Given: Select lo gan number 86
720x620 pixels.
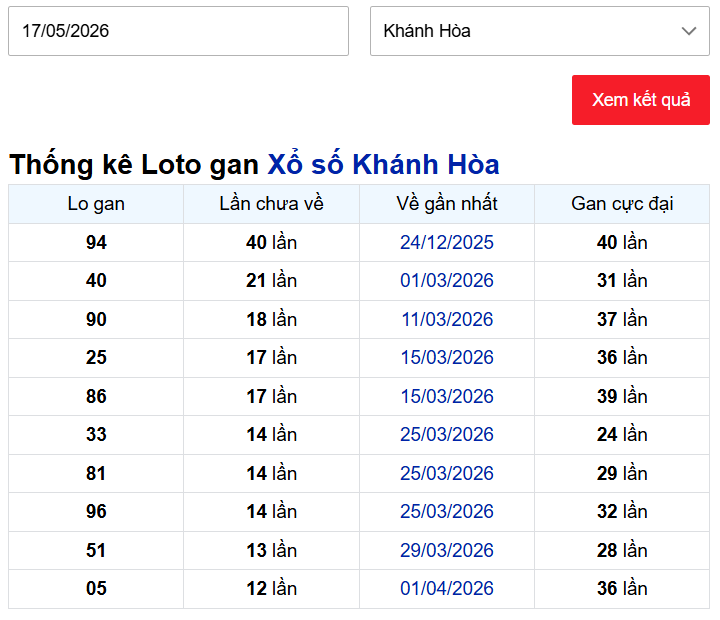Looking at the screenshot, I should click(x=96, y=397).
